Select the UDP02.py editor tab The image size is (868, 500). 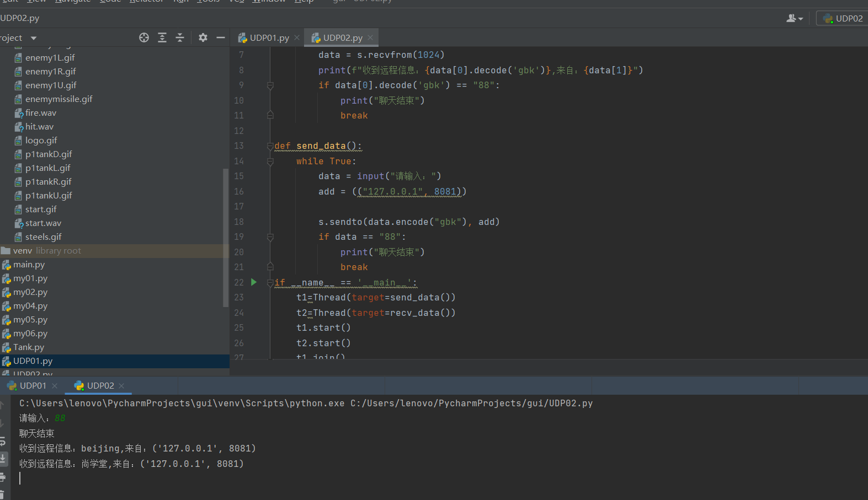[x=337, y=37]
